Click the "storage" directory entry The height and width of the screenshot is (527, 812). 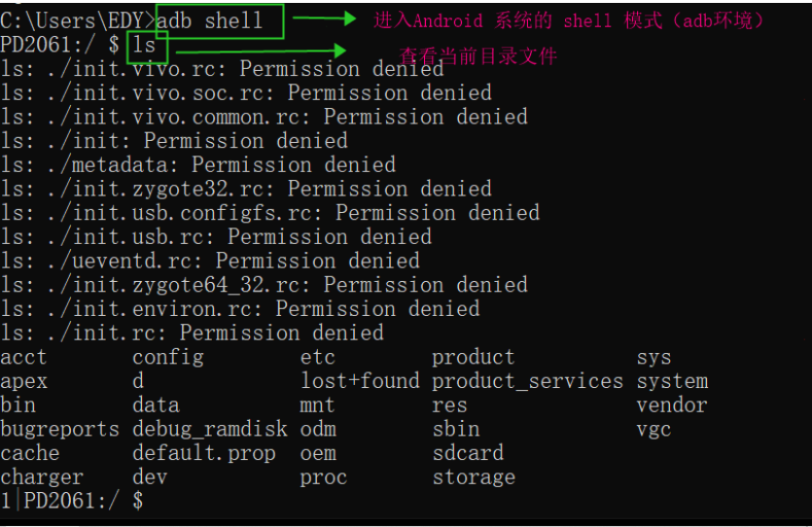pos(474,477)
